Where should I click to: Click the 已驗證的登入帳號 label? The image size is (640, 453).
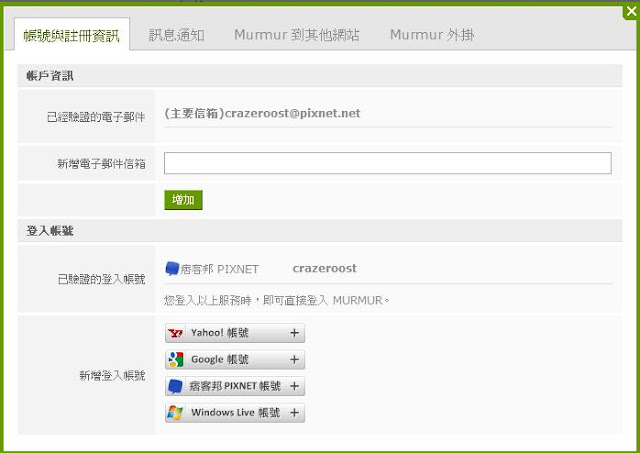click(x=101, y=279)
